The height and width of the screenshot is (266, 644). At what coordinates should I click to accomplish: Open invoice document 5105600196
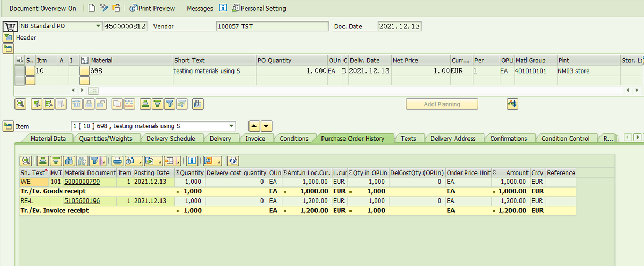coord(82,201)
